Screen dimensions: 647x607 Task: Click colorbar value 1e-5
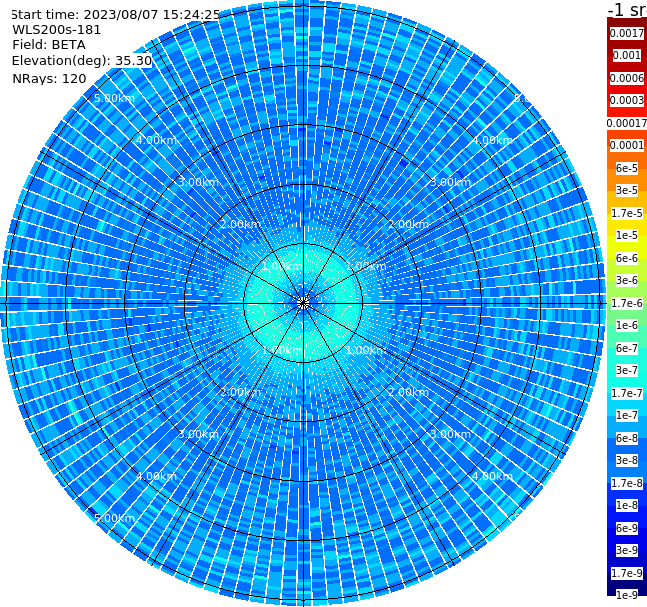click(627, 235)
